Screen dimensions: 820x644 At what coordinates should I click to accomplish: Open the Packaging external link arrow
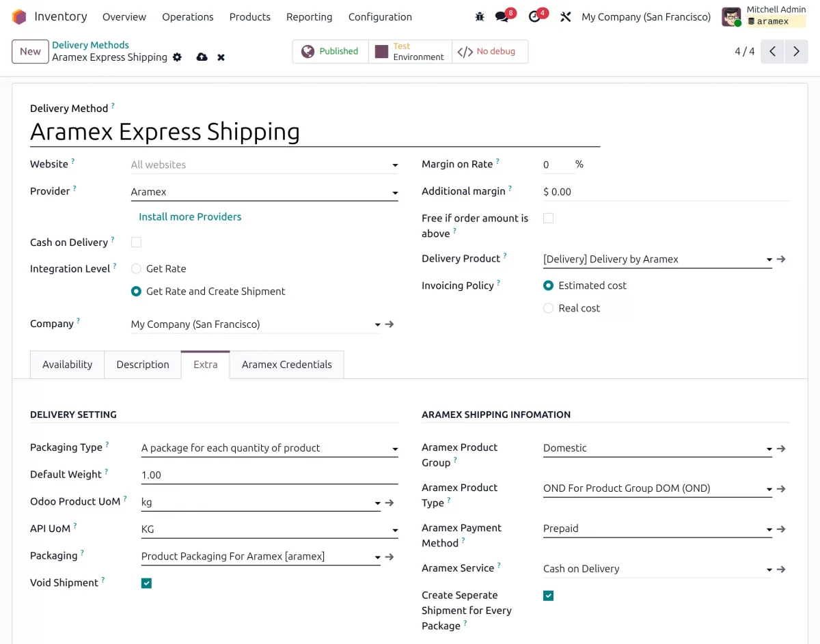pos(389,557)
